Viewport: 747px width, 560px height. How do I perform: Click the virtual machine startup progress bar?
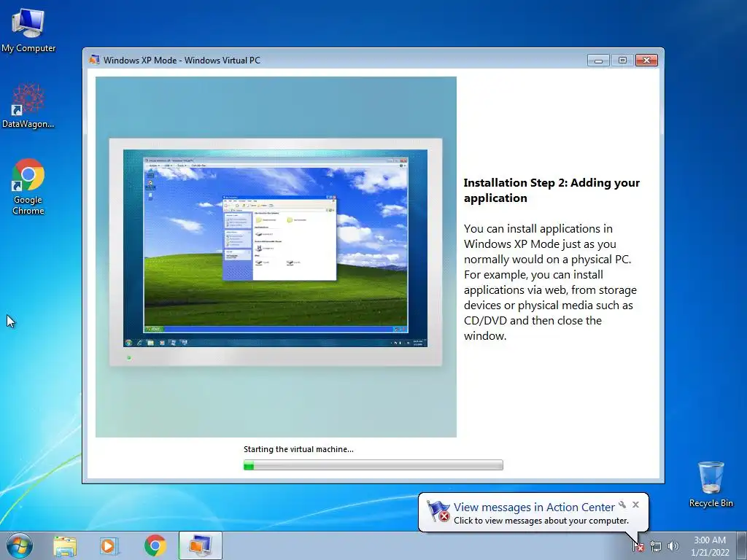[373, 464]
